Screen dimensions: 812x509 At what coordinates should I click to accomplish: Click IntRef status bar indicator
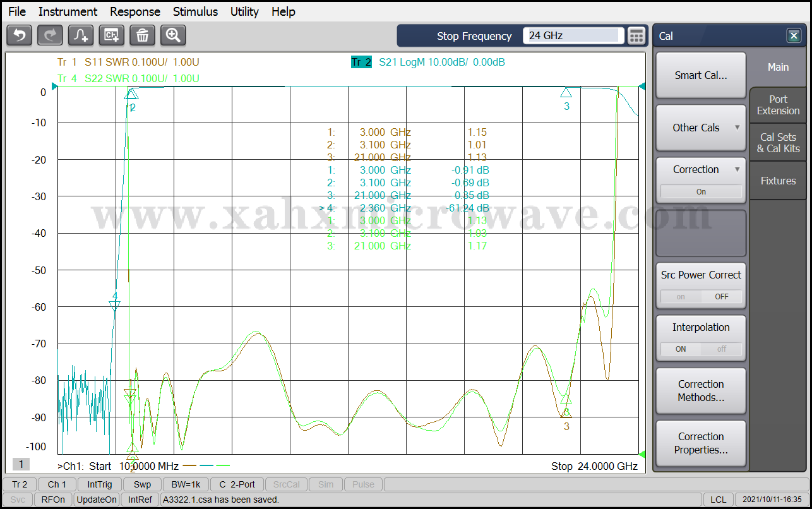(x=140, y=500)
